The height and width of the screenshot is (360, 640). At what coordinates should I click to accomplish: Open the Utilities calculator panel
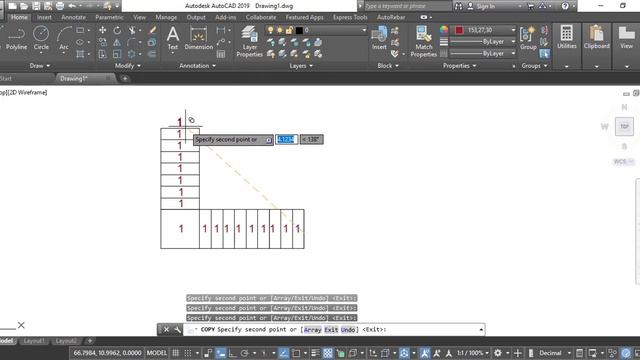(567, 38)
